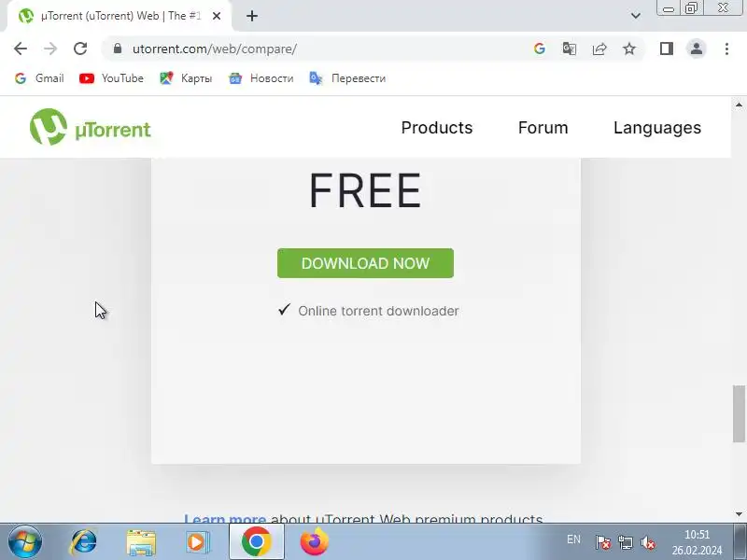Click the forward navigation arrow
The height and width of the screenshot is (560, 747).
click(50, 49)
